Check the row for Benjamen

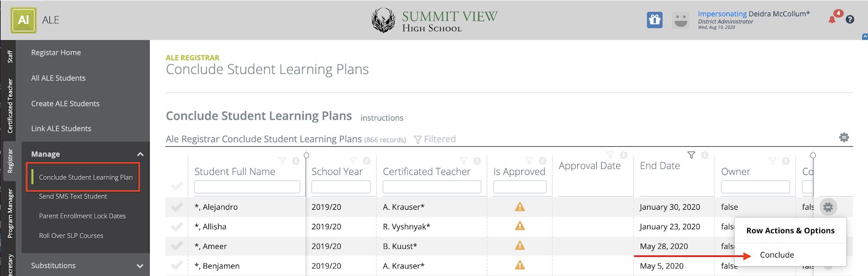177,266
